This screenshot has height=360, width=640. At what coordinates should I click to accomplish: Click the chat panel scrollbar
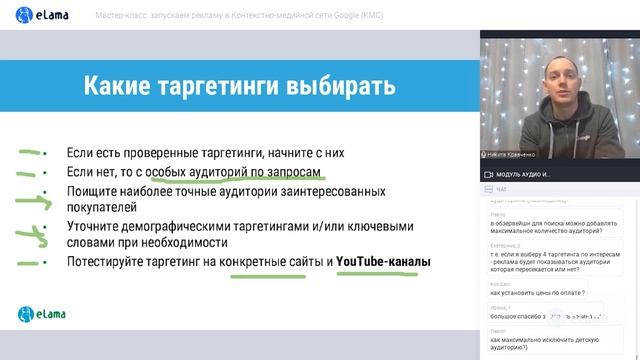[637, 278]
